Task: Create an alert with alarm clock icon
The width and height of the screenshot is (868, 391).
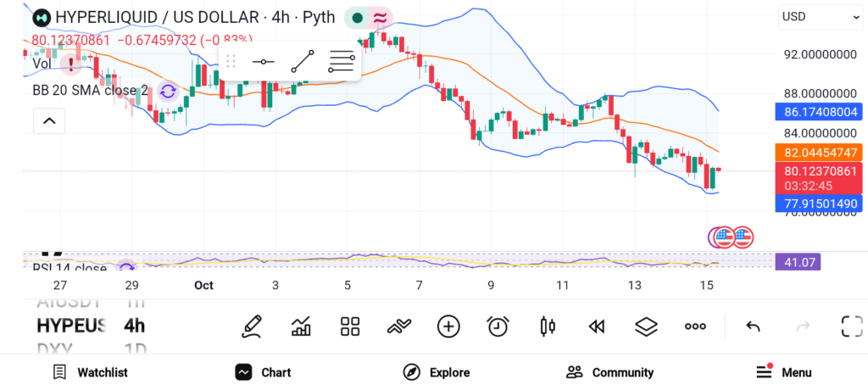Action: tap(498, 327)
